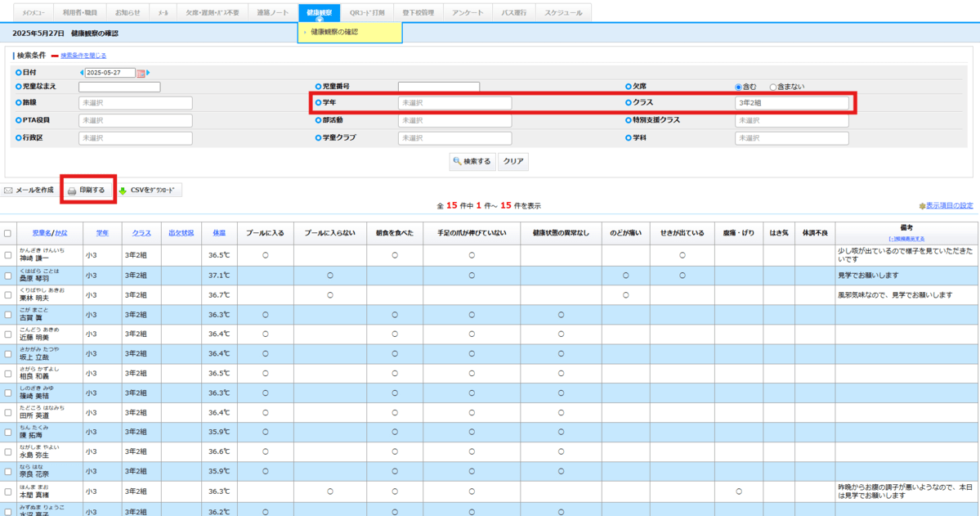Check the checkbox for 桑原 琴羽's row
Image resolution: width=980 pixels, height=516 pixels.
pyautogui.click(x=7, y=276)
